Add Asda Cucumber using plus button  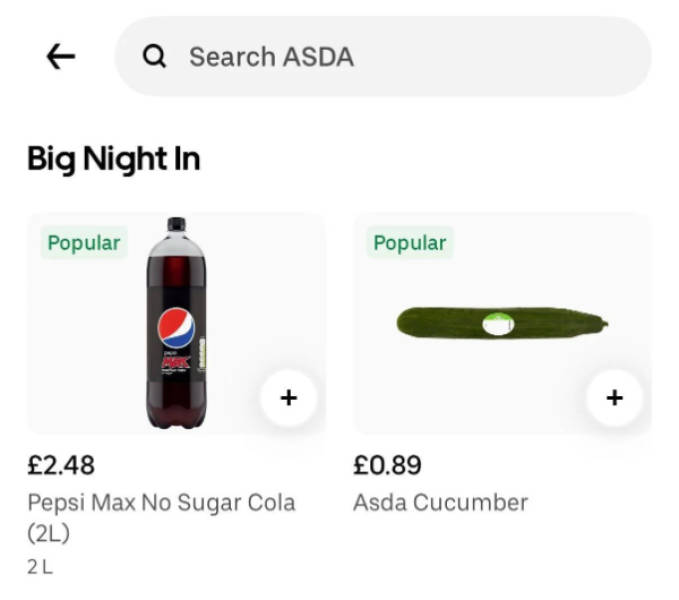pyautogui.click(x=614, y=398)
